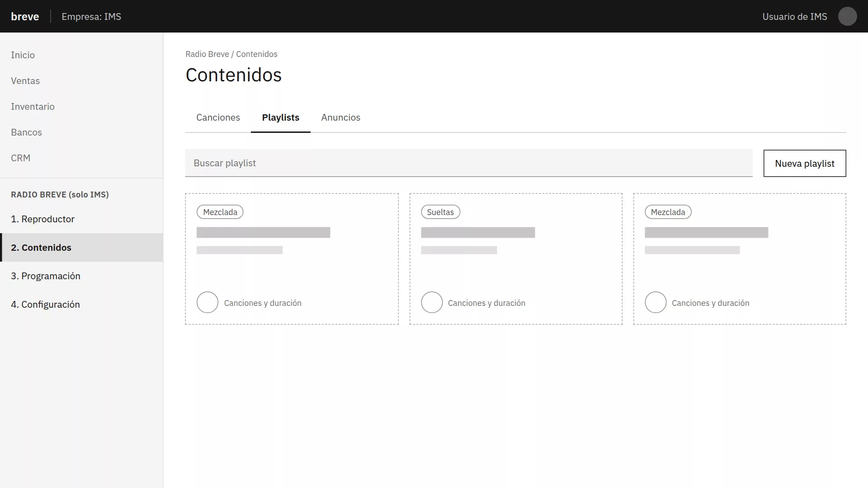Open 1. Reproductor page
The image size is (868, 488).
(81, 219)
